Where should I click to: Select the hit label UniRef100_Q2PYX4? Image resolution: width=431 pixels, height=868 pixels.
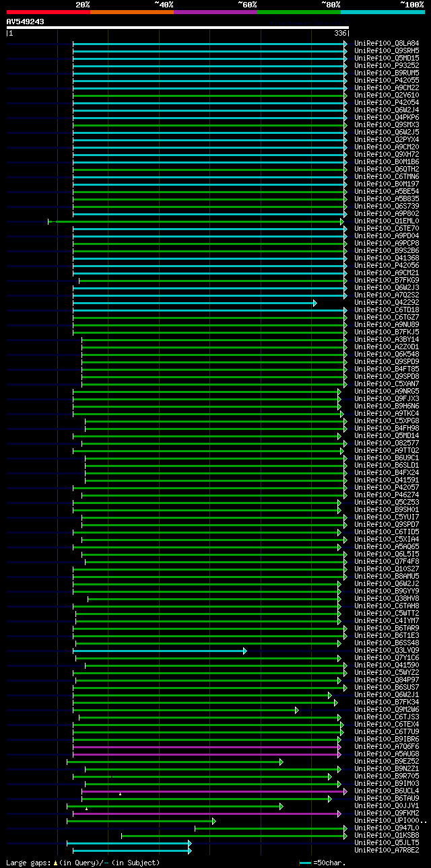point(387,140)
